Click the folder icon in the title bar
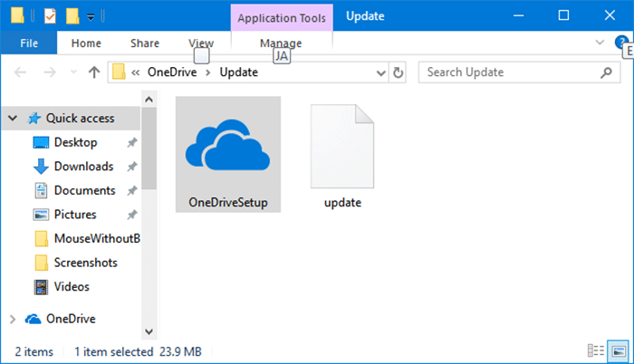634x364 pixels. click(17, 15)
